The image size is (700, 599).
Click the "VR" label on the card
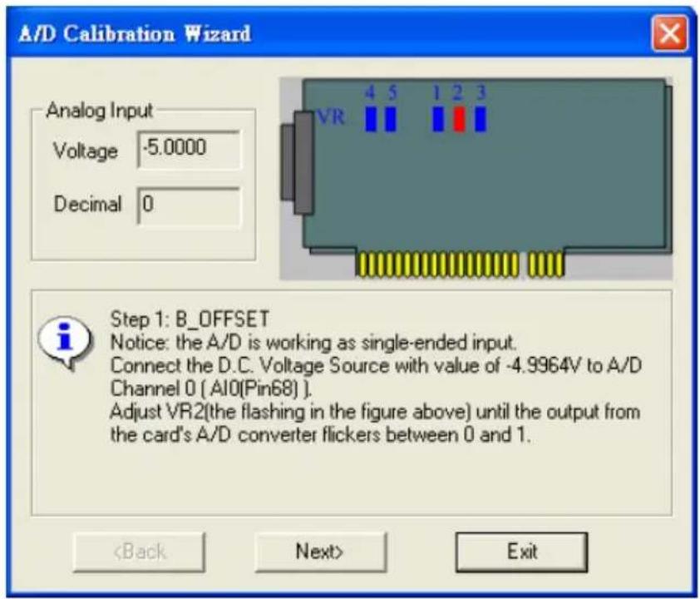click(331, 117)
